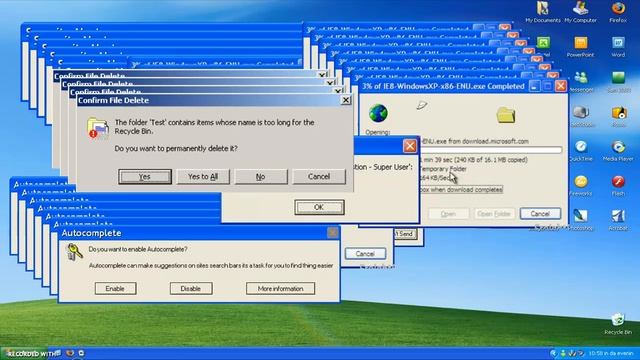Click the grayed Open button in download window

pos(448,214)
